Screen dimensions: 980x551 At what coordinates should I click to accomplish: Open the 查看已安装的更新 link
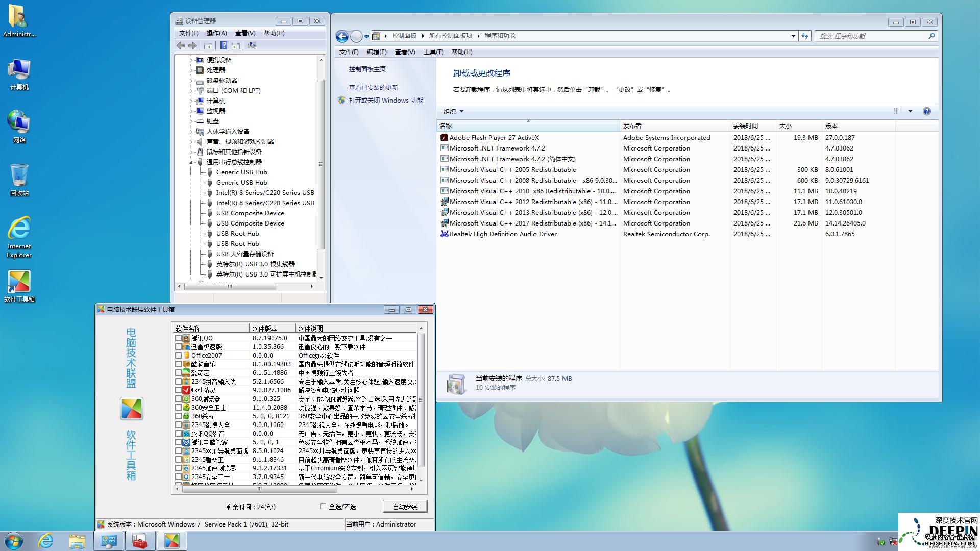373,88
